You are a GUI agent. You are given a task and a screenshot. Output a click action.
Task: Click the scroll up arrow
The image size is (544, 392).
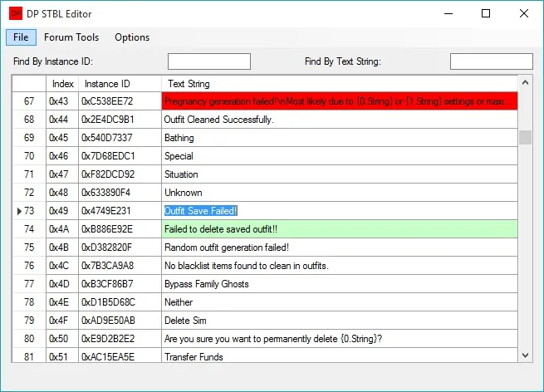point(525,82)
